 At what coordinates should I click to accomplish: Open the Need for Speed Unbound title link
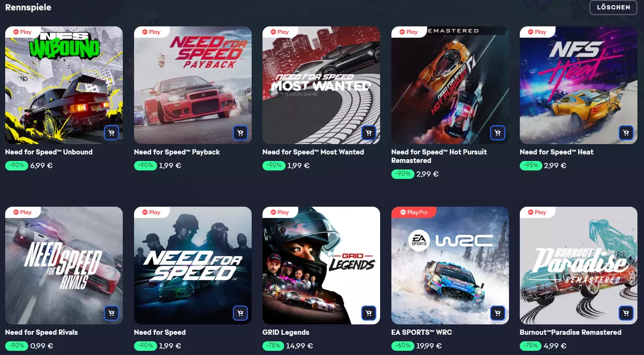(49, 152)
